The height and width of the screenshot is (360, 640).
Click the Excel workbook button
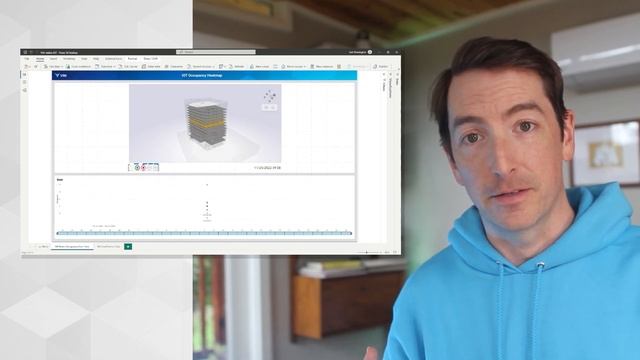[x=78, y=66]
